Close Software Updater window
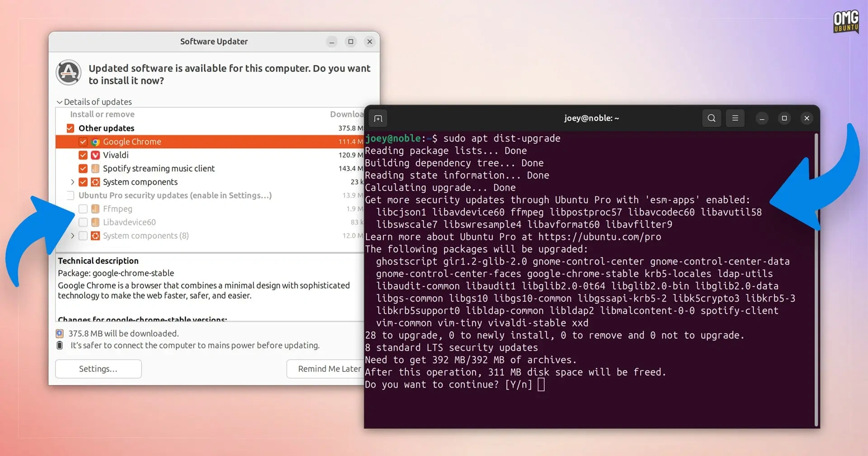Image resolution: width=868 pixels, height=456 pixels. (x=370, y=42)
